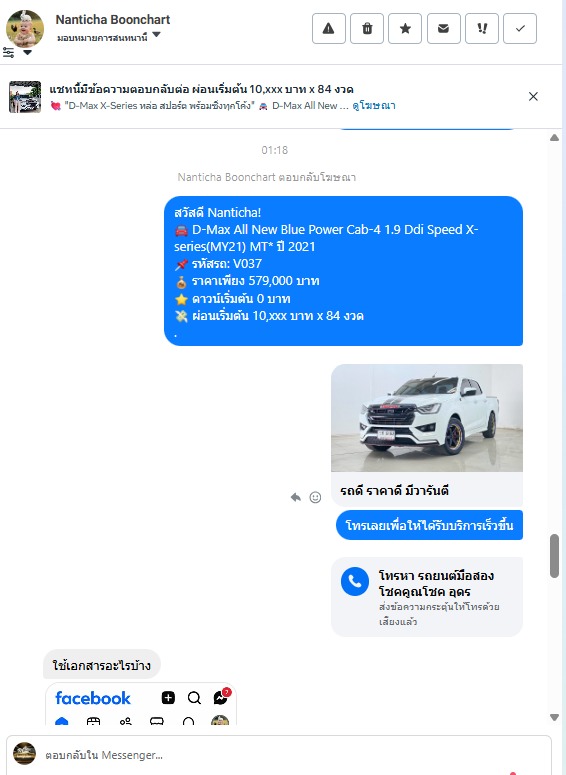Open the white D-Max truck photo
The image size is (566, 775).
[x=427, y=418]
